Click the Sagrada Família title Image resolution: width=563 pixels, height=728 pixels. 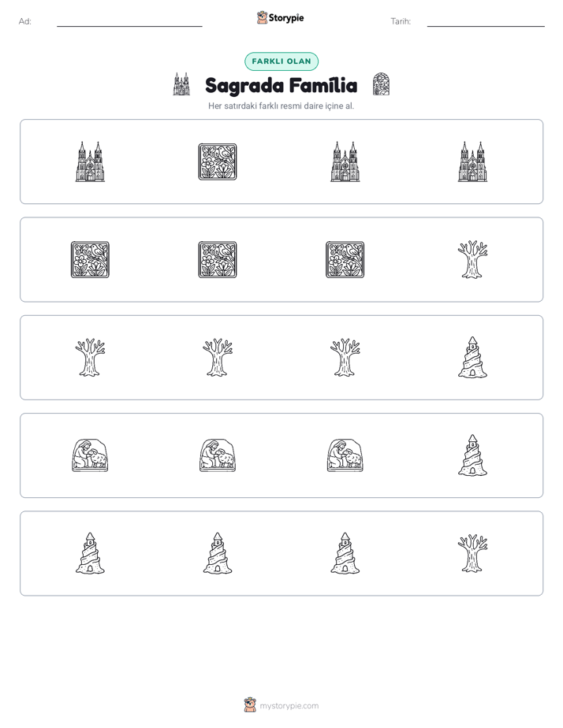point(281,85)
